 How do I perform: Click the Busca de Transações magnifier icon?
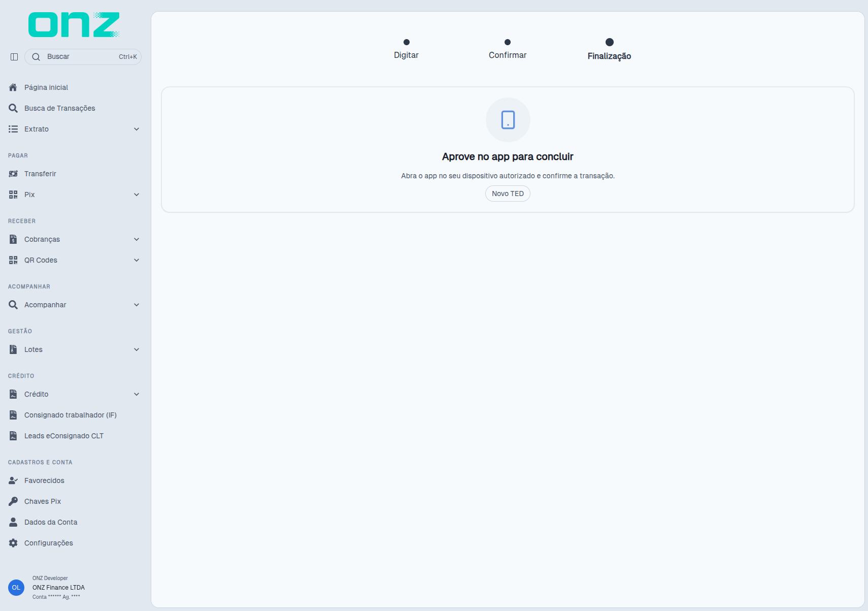(x=13, y=108)
